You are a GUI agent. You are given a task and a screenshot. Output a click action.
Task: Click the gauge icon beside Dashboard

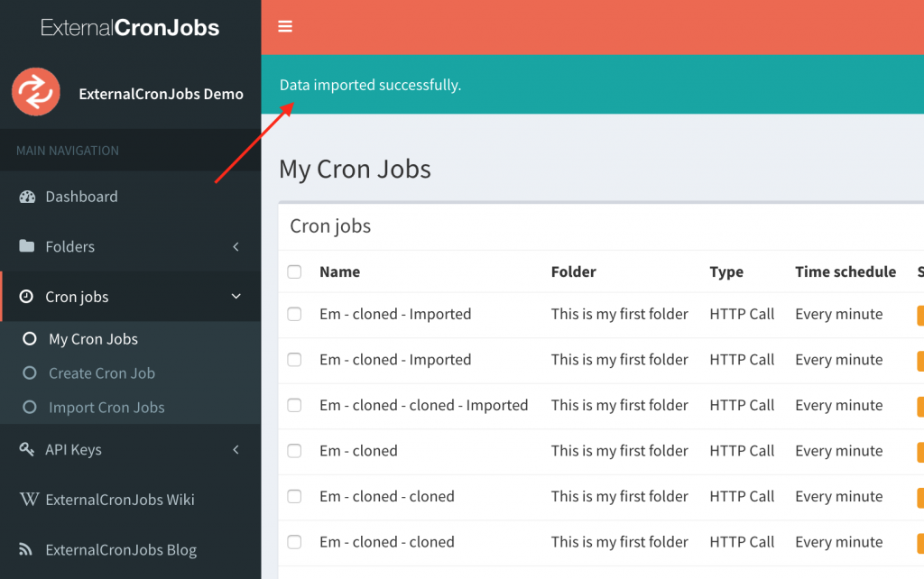coord(27,197)
